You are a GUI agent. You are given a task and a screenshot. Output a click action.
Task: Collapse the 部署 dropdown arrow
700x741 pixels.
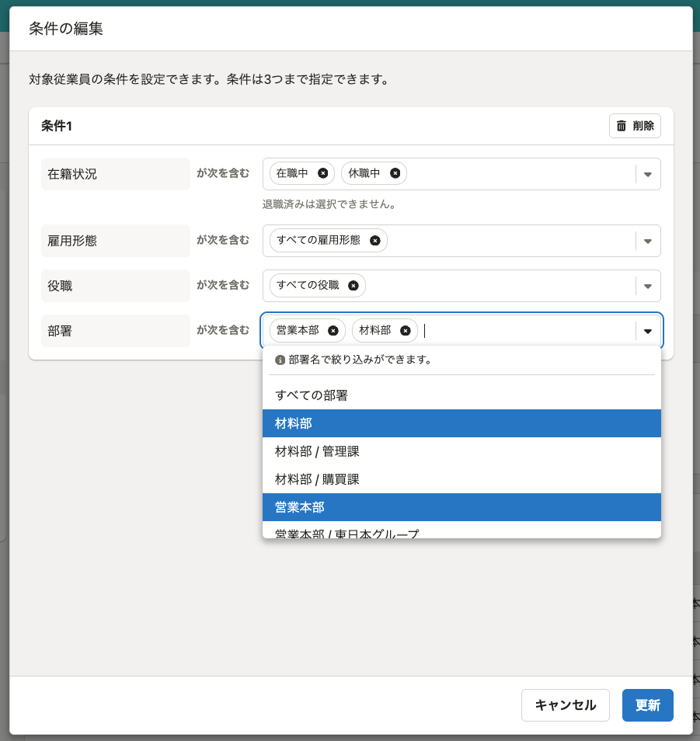pyautogui.click(x=648, y=331)
